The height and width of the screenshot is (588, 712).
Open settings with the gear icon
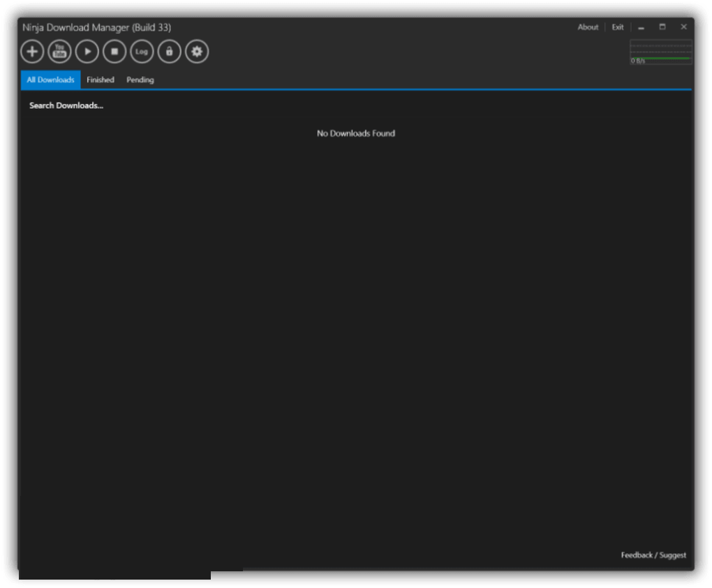click(x=197, y=52)
